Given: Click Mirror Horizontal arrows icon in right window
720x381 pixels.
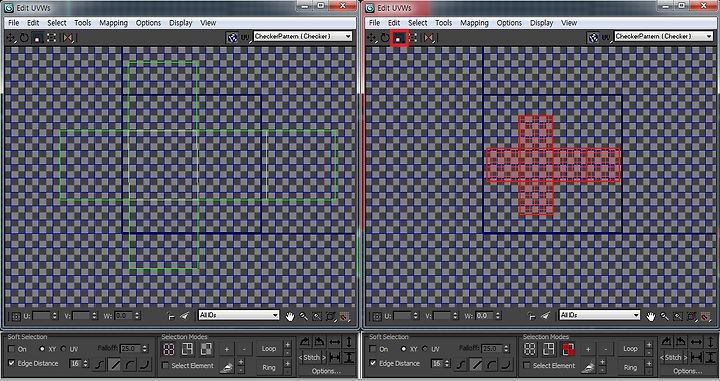Looking at the screenshot, I should 696,342.
